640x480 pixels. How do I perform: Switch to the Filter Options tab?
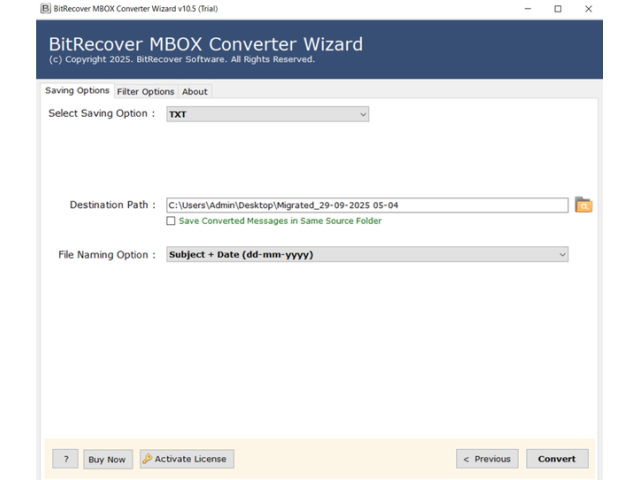[x=145, y=91]
